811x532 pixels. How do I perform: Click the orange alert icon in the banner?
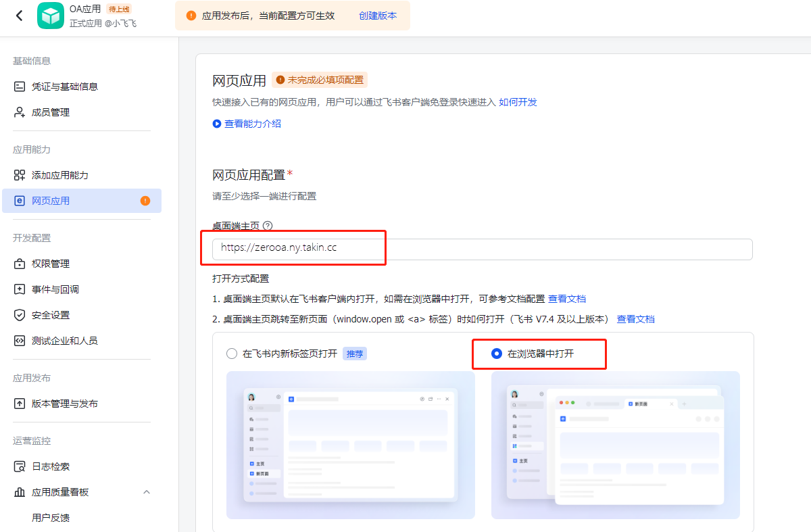pos(191,16)
